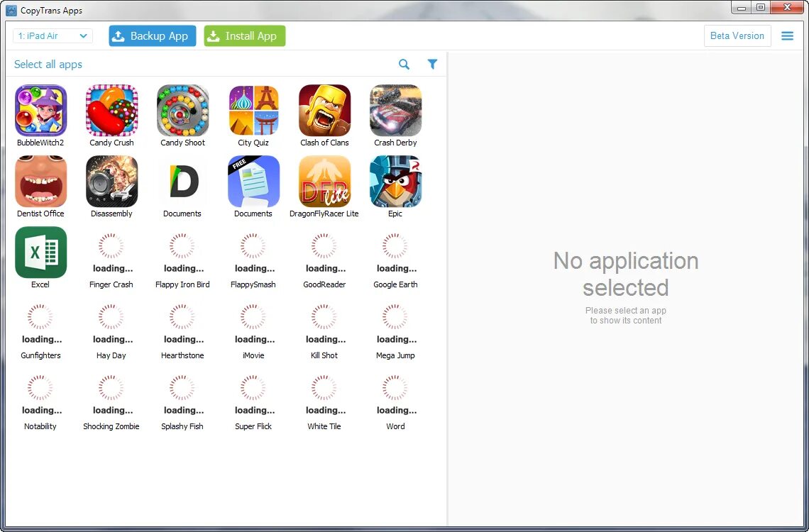The height and width of the screenshot is (532, 809).
Task: Select the Clash of Clans icon
Action: (324, 111)
